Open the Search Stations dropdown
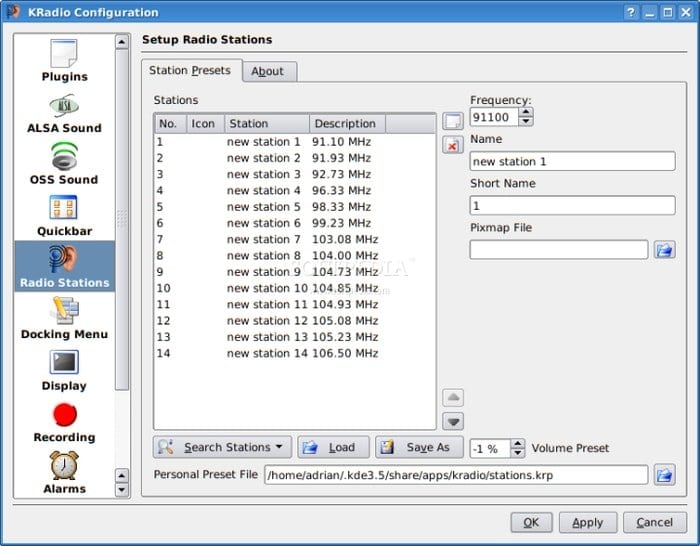 click(x=222, y=447)
